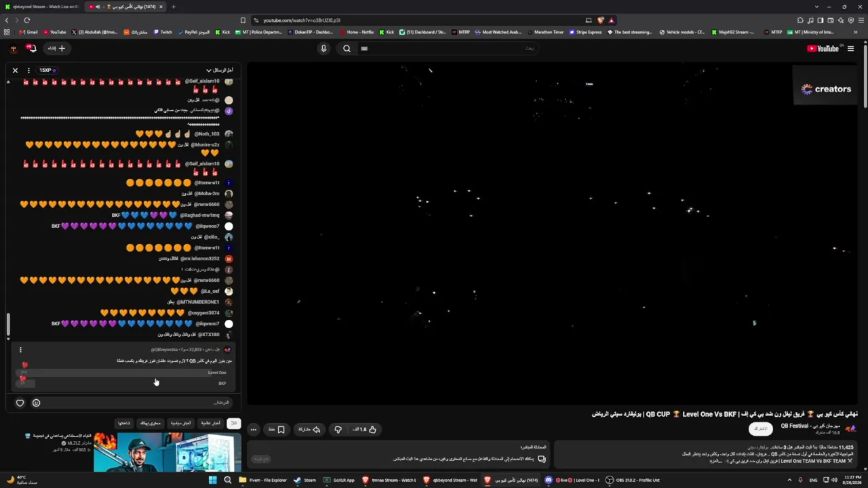Click chat username @oxygeni3974
Screen dimensions: 868x488
click(x=203, y=313)
